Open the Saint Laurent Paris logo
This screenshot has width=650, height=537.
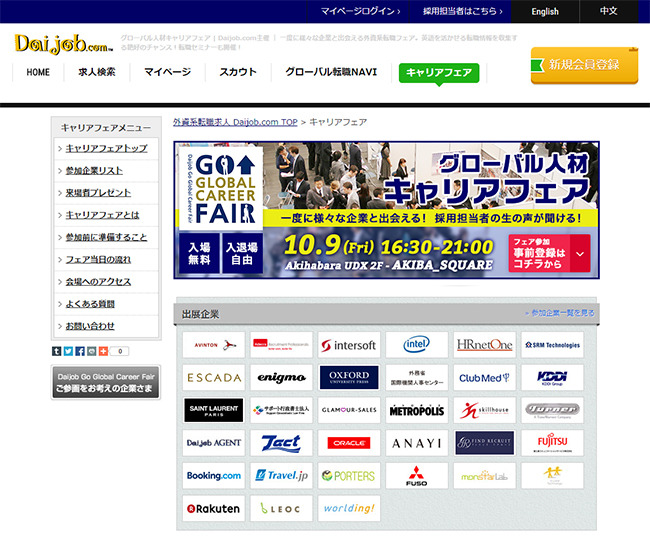[214, 410]
